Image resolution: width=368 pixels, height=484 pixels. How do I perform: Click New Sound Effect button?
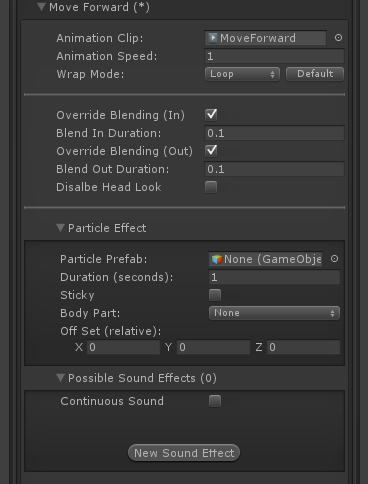[x=184, y=453]
